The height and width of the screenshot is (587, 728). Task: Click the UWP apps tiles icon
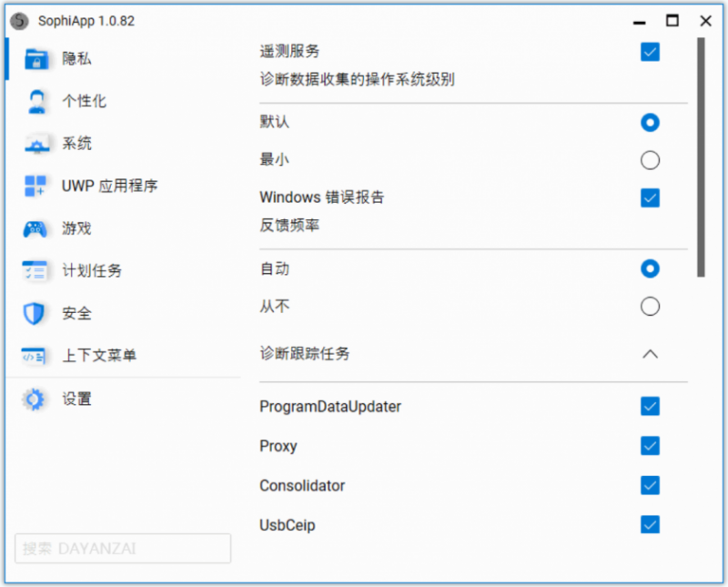(x=35, y=186)
